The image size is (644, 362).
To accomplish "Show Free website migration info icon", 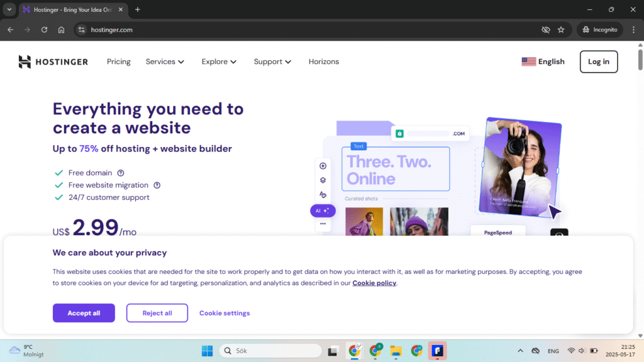I will coord(157,185).
